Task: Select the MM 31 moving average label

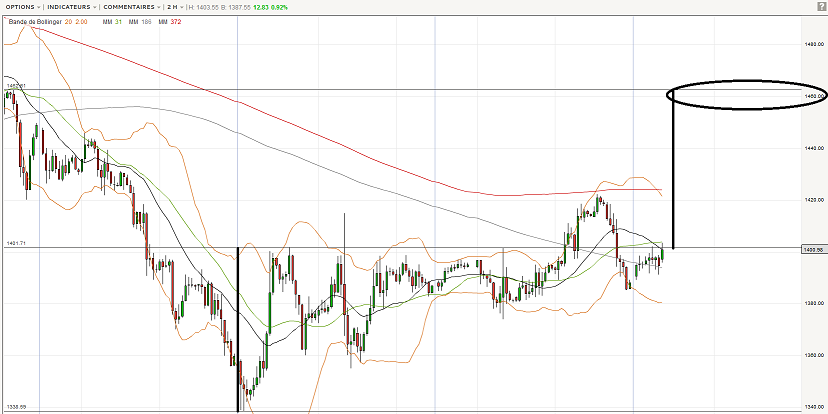Action: click(x=112, y=21)
